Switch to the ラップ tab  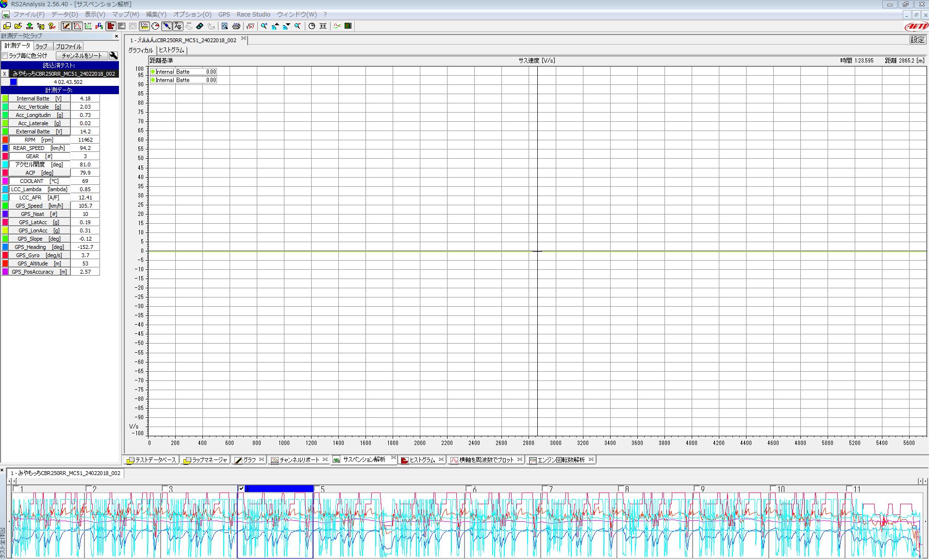click(x=42, y=47)
